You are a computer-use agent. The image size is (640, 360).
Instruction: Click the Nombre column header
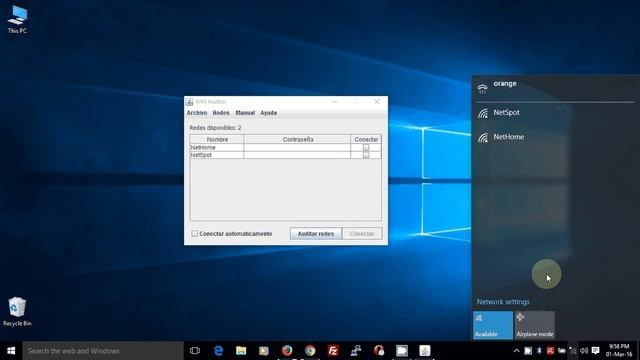[x=217, y=139]
